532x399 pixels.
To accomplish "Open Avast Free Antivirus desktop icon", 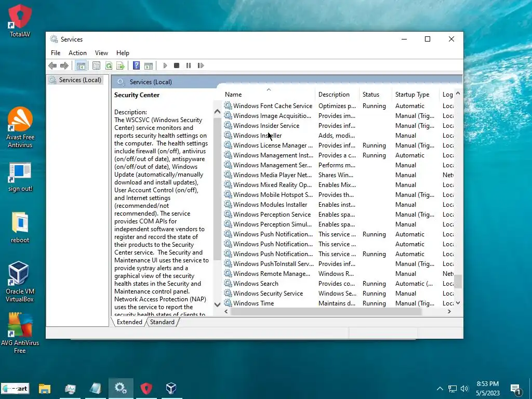I will (x=20, y=127).
